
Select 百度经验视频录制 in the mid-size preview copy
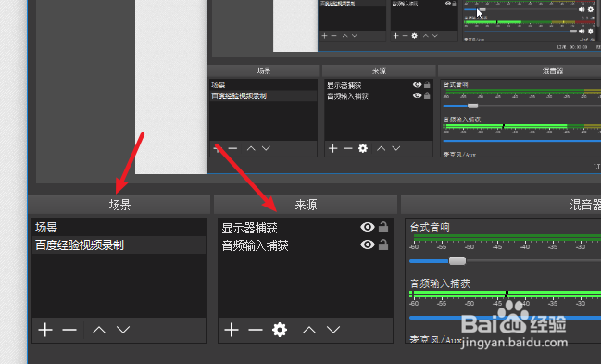pyautogui.click(x=263, y=96)
